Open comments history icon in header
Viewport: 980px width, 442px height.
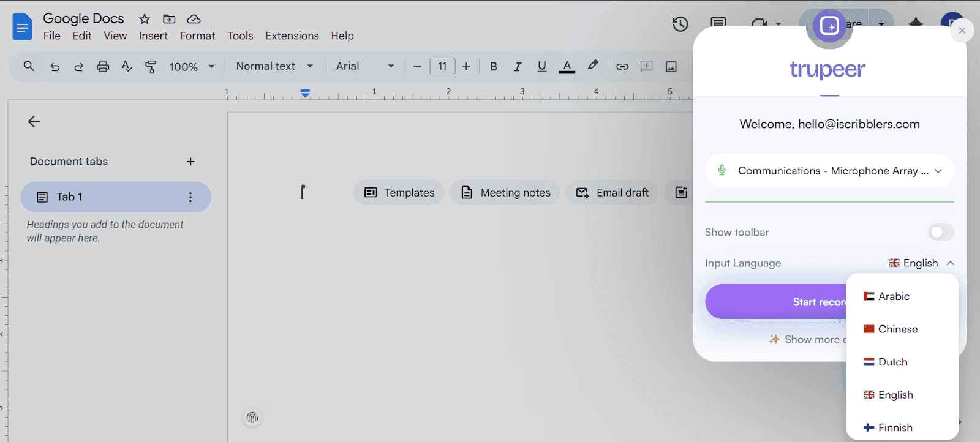coord(718,24)
